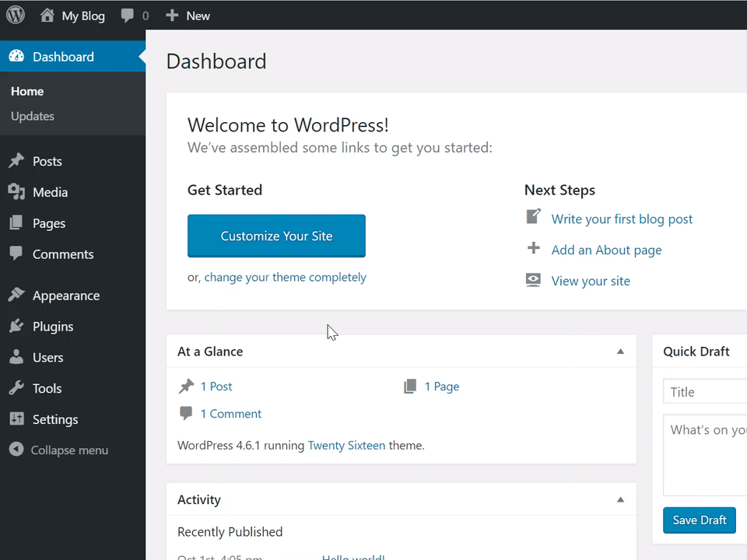Open the Twenty Sixteen theme link
This screenshot has width=747, height=560.
pyautogui.click(x=347, y=445)
